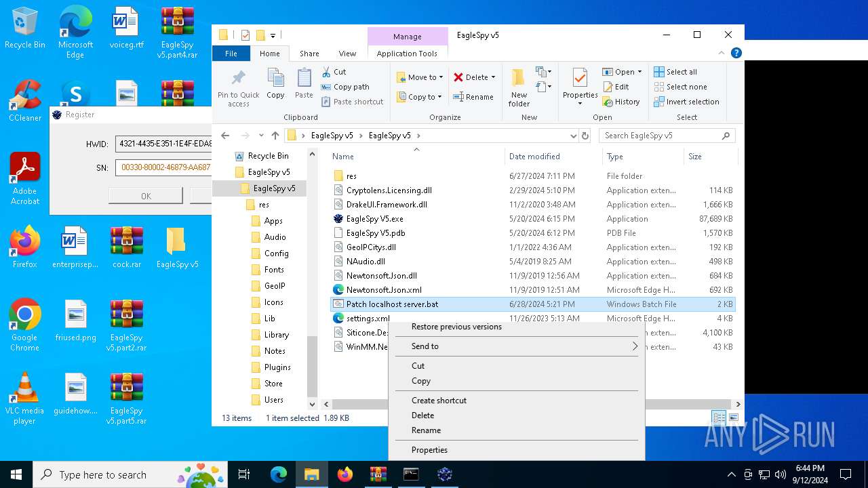This screenshot has height=488, width=868.
Task: Click the Rename ribbon button
Action: [473, 97]
